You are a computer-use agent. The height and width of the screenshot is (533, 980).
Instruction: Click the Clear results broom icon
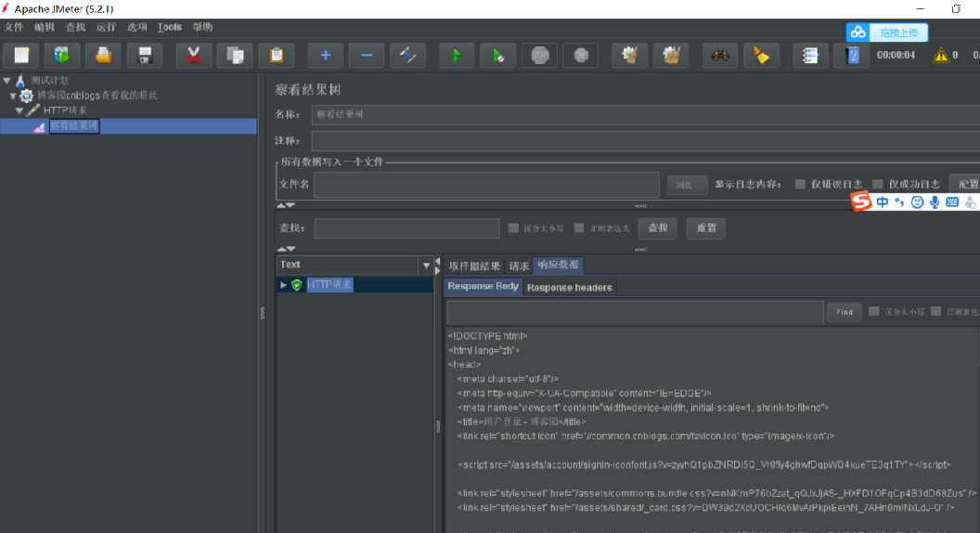(629, 55)
